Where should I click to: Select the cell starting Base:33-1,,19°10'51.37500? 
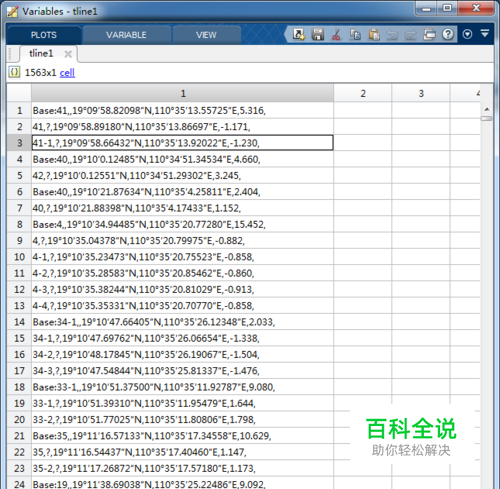(x=183, y=387)
